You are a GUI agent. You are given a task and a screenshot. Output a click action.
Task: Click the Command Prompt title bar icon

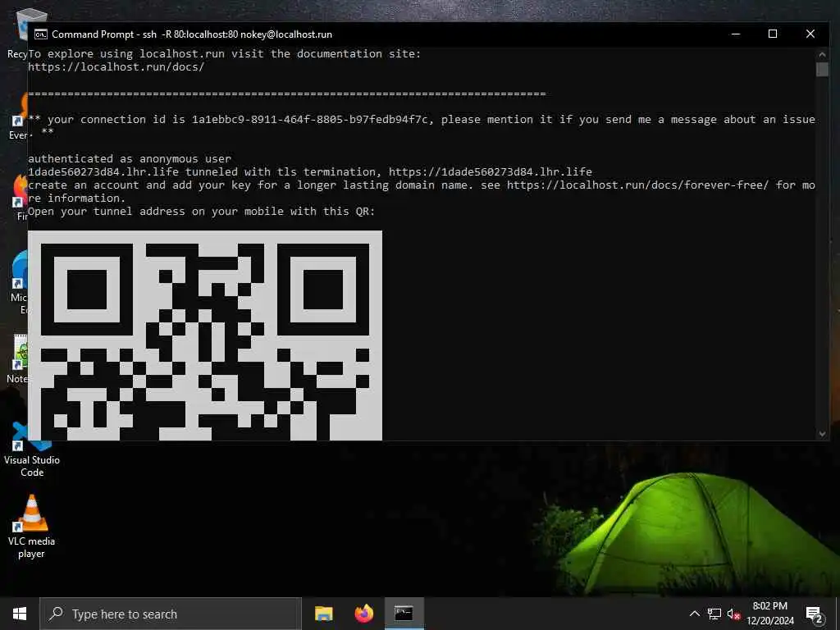[x=41, y=34]
